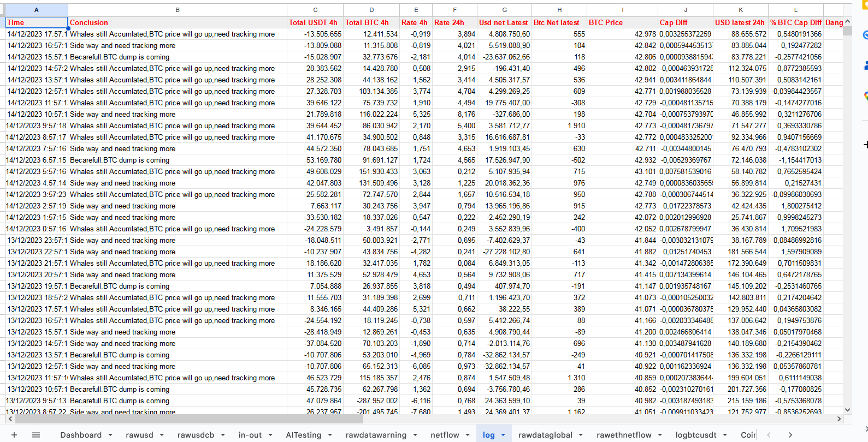Screen dimensions: 868x442
Task: Click Usd net cell -23.637.062,66
Action: click(x=504, y=57)
